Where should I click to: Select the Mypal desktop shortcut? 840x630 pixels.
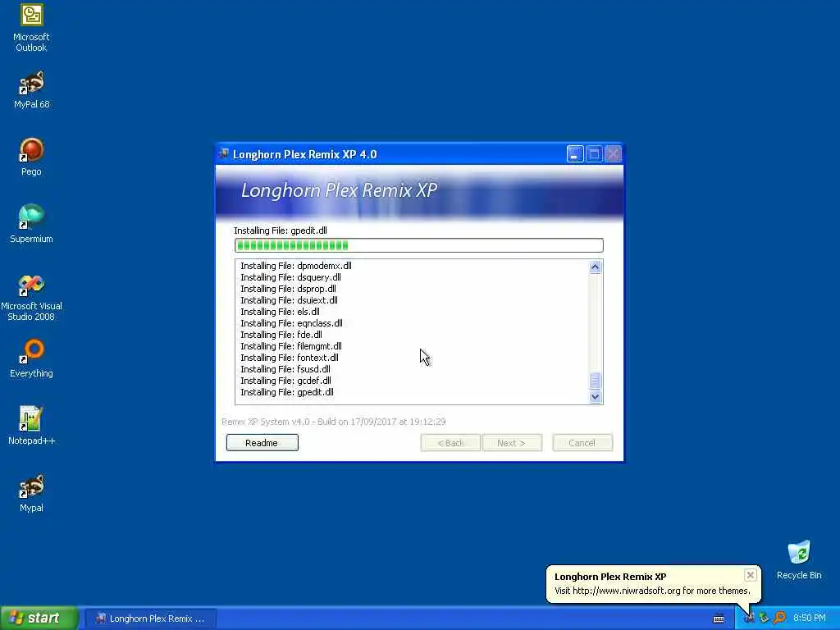click(x=31, y=493)
